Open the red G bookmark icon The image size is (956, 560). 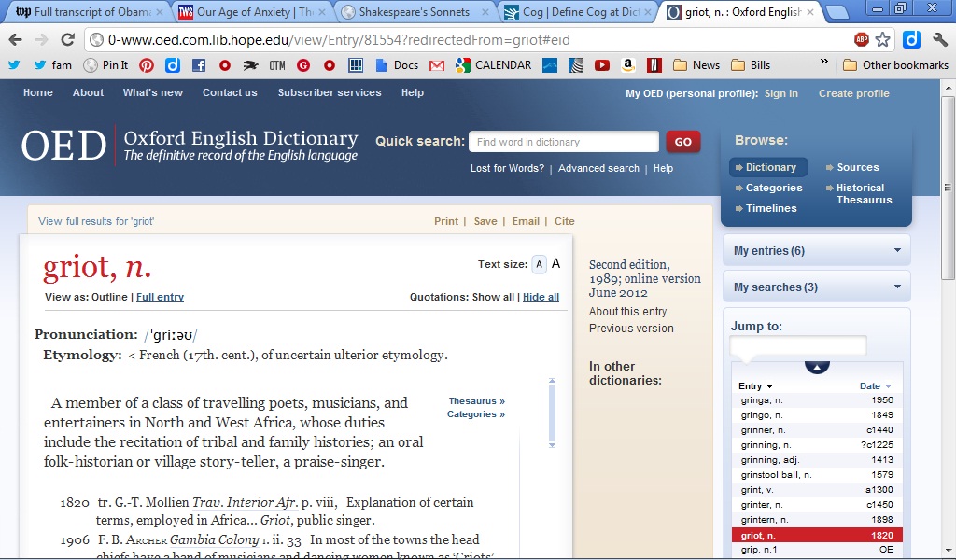coord(303,65)
